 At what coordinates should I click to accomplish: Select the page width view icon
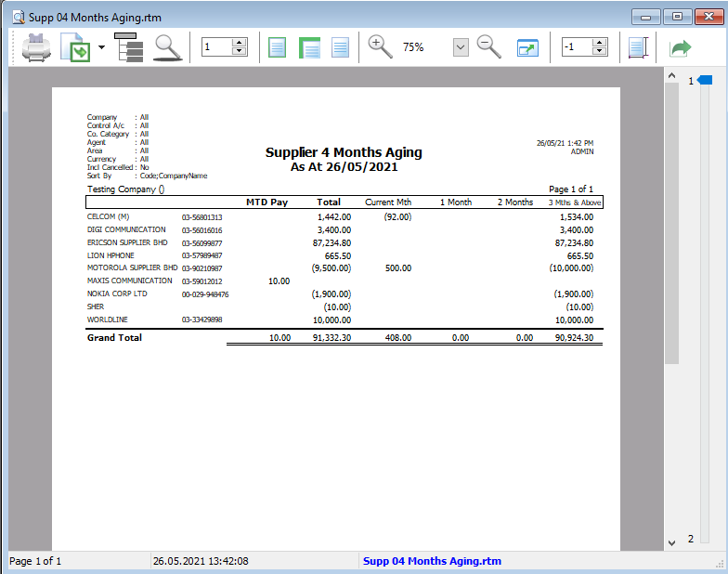point(308,46)
